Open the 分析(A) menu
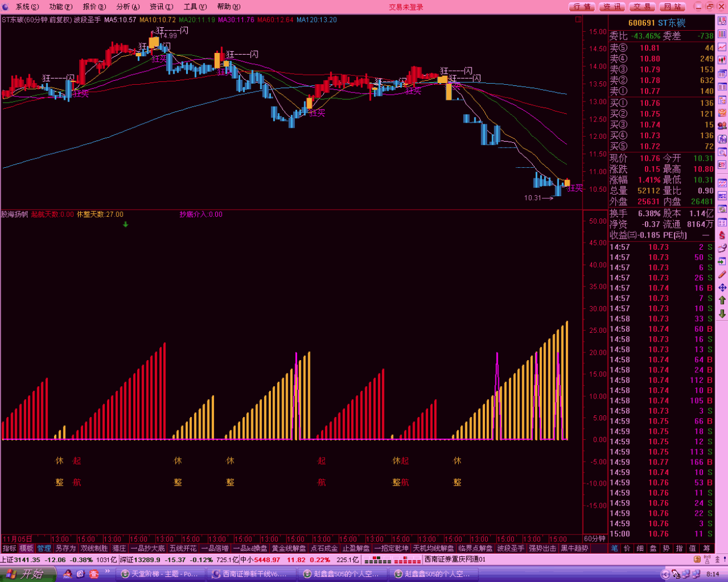The width and height of the screenshot is (728, 582). [128, 7]
